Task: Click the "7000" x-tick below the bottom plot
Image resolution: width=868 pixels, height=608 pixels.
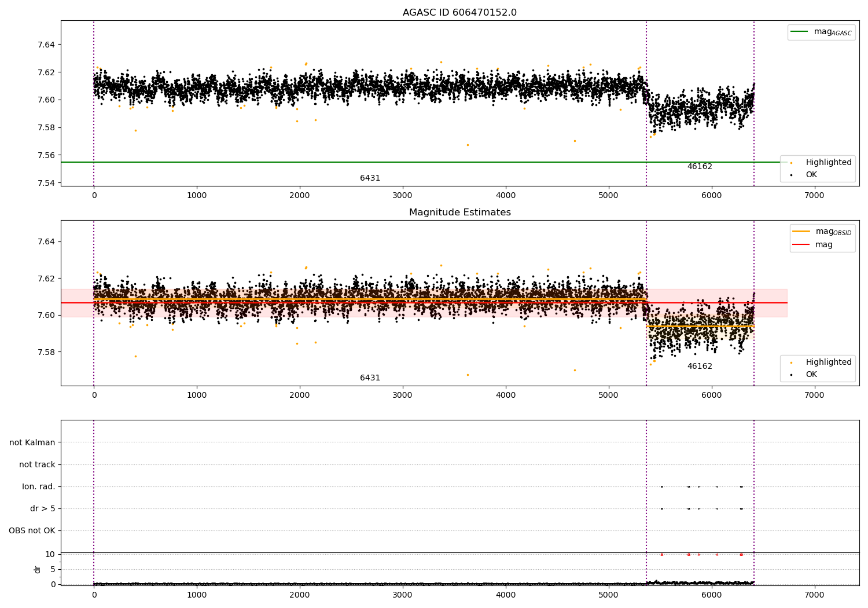Action: coord(814,595)
